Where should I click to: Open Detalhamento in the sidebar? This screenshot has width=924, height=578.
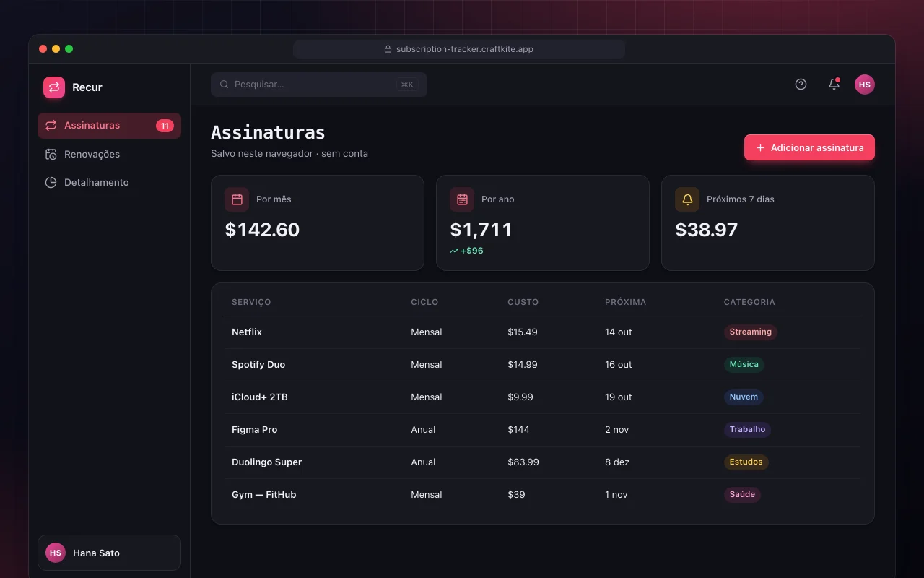pyautogui.click(x=109, y=182)
